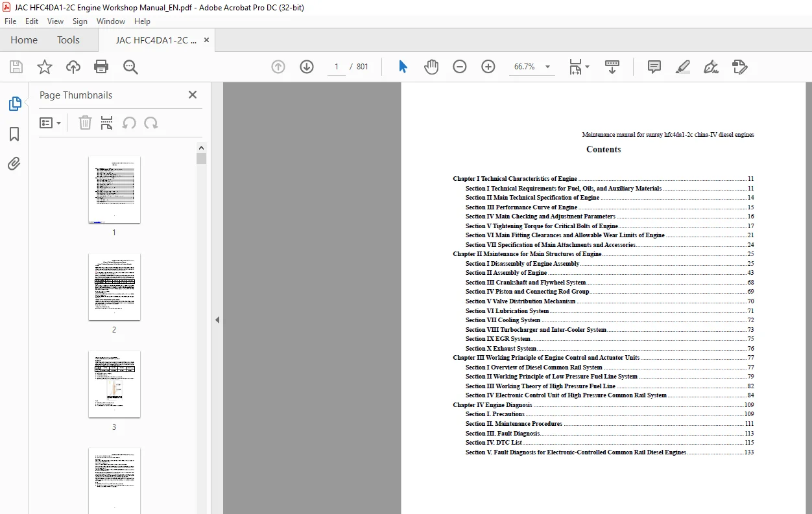Click 'Section III Performance Curve of Engine'

[521, 207]
